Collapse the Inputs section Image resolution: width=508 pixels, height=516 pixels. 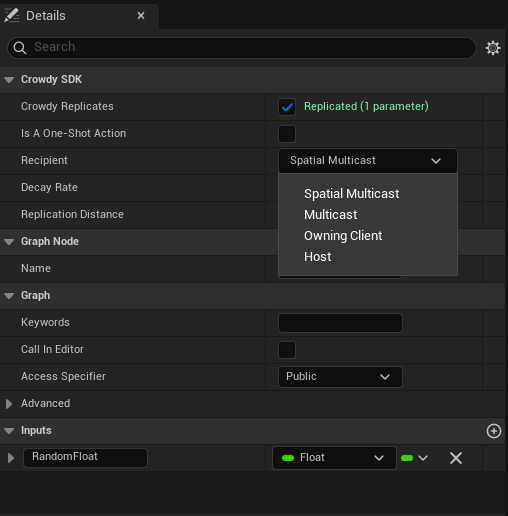pos(9,431)
